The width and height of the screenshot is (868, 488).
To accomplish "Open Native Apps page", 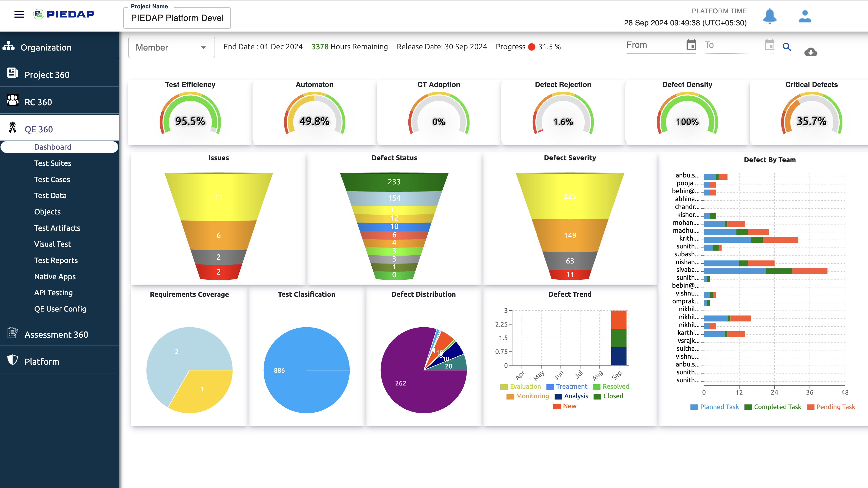I will 54,277.
